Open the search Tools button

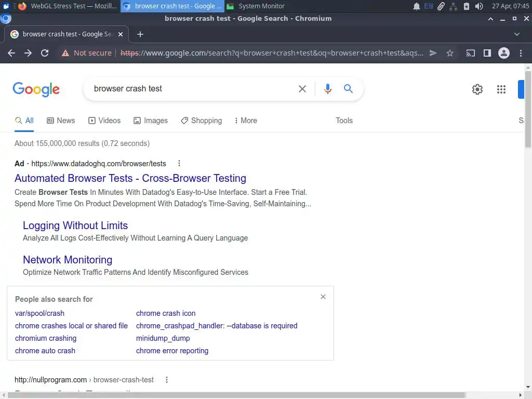344,121
